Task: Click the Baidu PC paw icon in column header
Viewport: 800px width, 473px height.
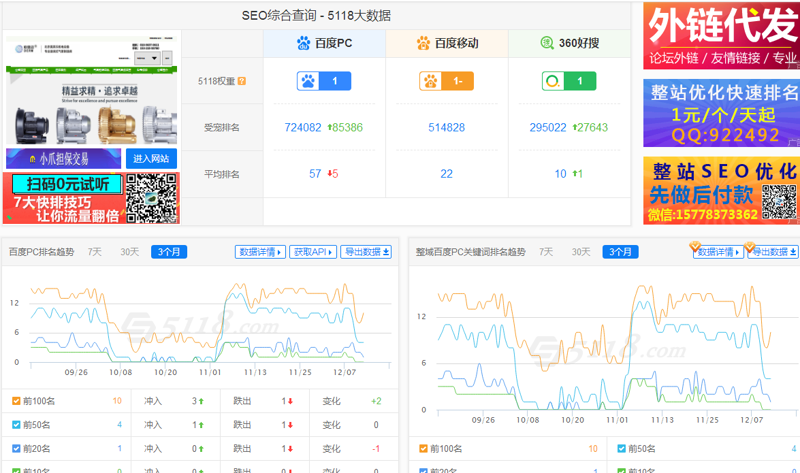Action: pyautogui.click(x=304, y=43)
